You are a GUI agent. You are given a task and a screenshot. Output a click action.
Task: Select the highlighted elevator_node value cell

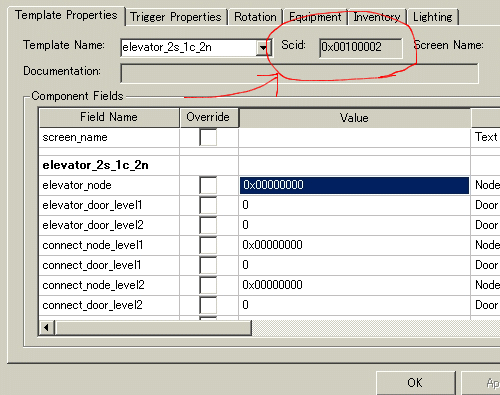point(354,185)
